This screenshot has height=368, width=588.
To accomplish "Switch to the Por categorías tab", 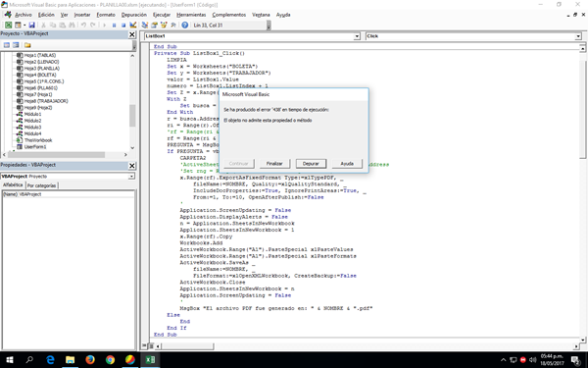I will pos(41,185).
